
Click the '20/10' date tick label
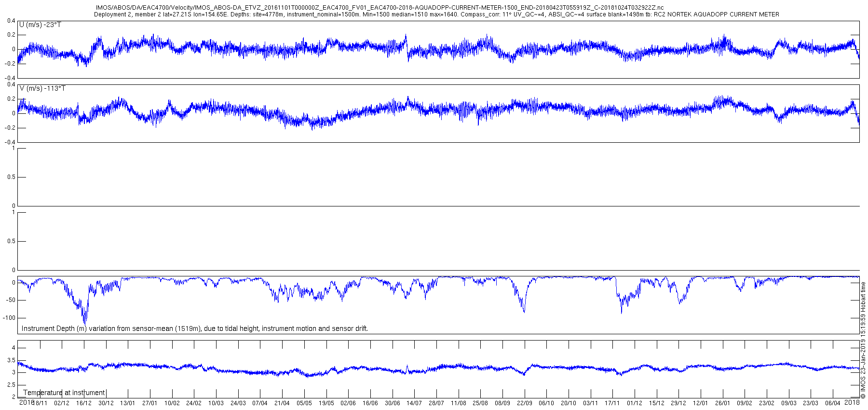569,403
